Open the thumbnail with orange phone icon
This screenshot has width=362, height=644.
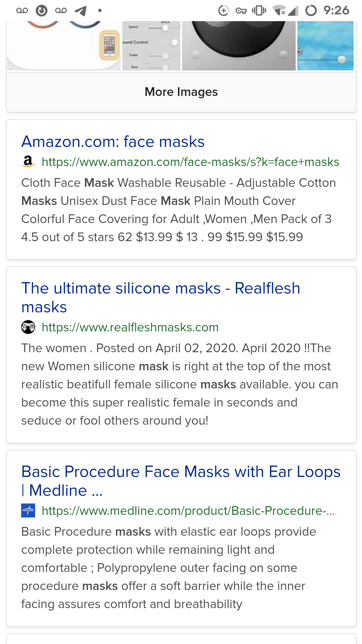point(64,46)
